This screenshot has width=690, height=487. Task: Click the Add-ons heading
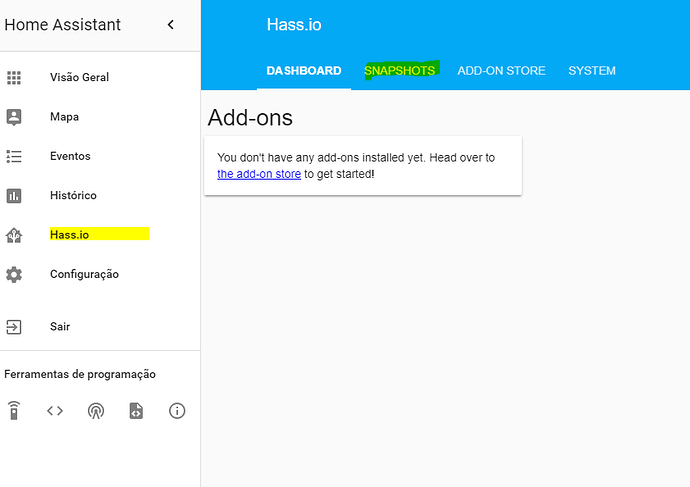click(250, 118)
